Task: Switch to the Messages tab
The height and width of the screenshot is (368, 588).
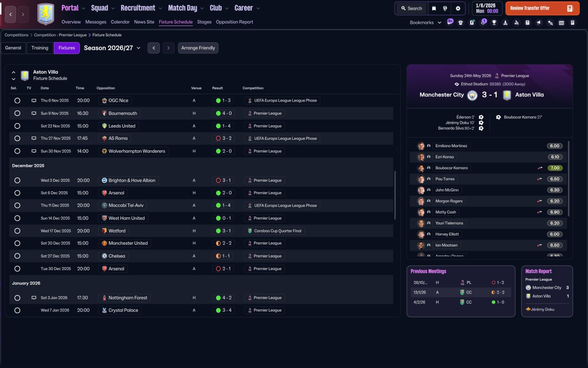Action: tap(96, 22)
